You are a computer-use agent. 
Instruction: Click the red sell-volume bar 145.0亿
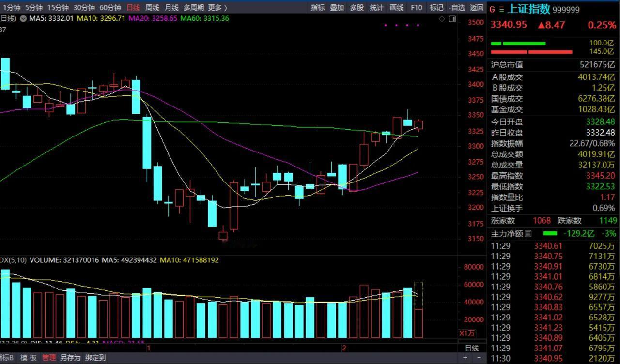pyautogui.click(x=531, y=52)
